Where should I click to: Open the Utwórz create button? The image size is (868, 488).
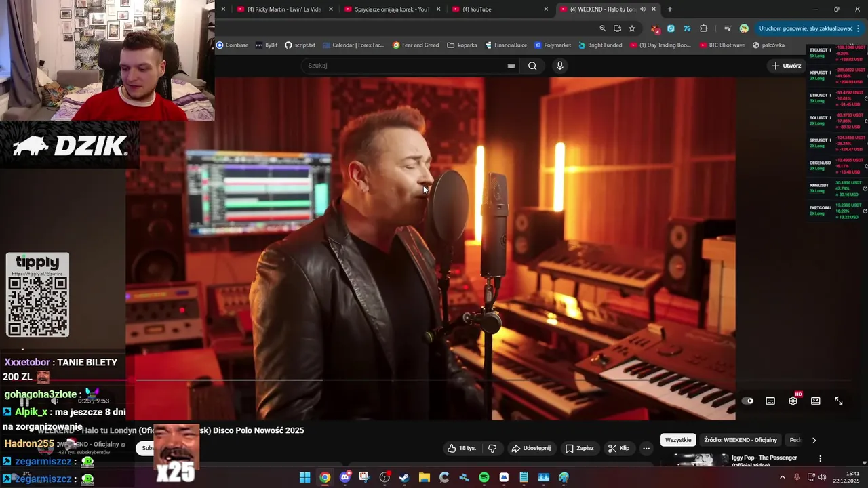[x=787, y=66]
